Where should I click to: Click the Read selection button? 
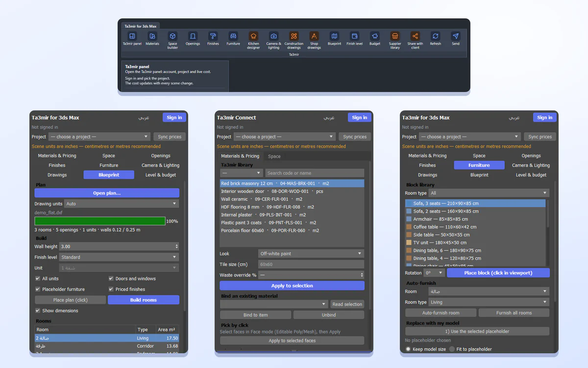tap(347, 304)
